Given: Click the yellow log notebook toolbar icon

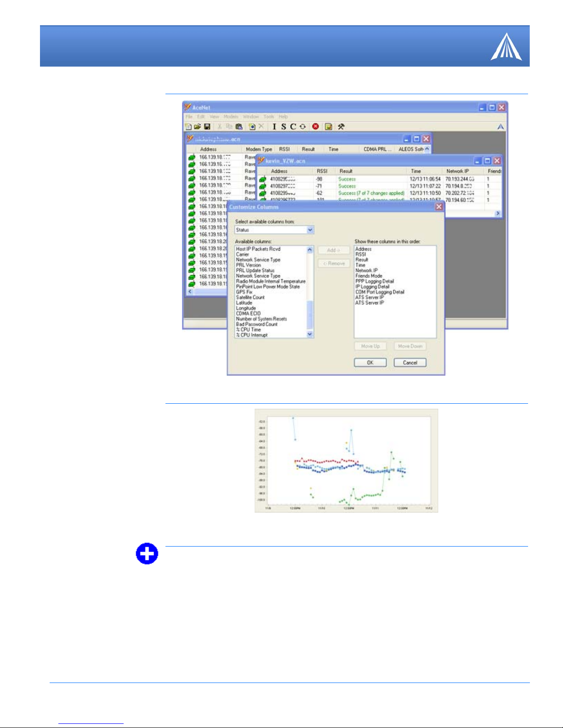Looking at the screenshot, I should point(328,126).
